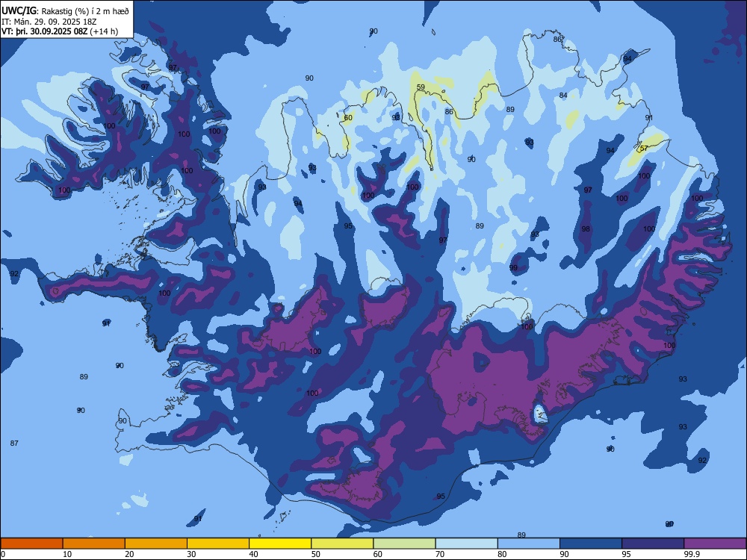747x560 pixels.
Task: Click the 50–60 yellow-green legend swatch
Action: point(343,544)
